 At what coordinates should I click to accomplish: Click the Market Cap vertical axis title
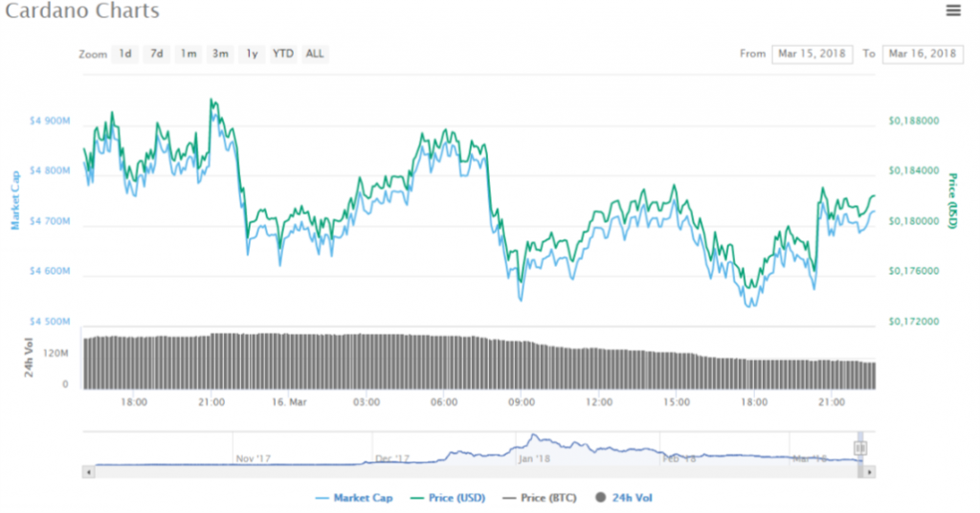point(15,200)
